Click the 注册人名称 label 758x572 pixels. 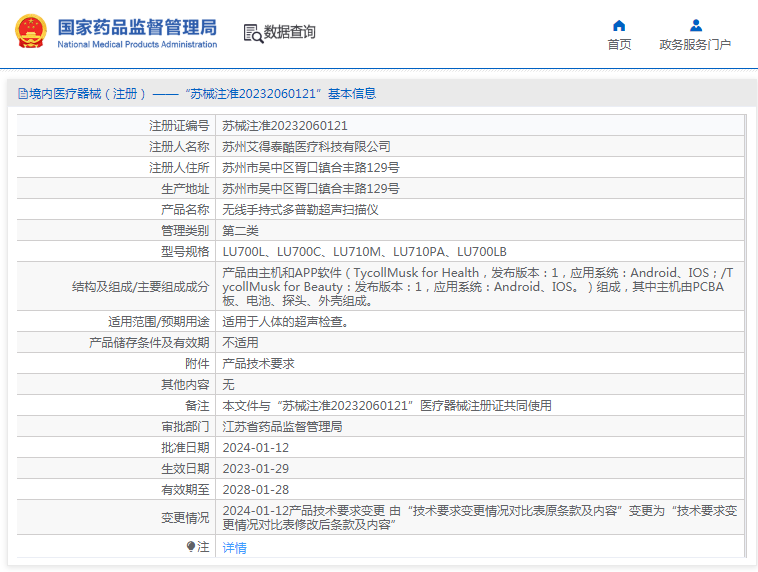point(179,147)
